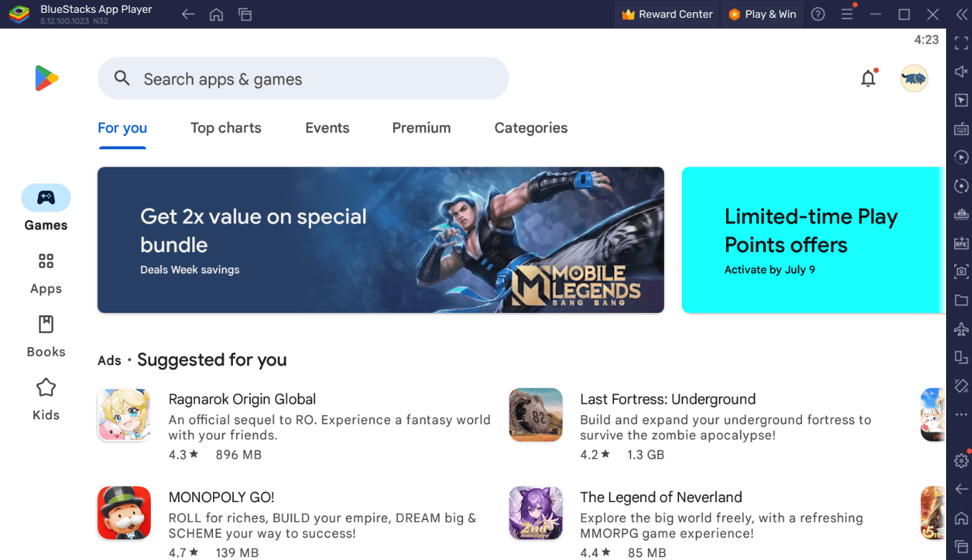Click the 1.3 GB size text
The image size is (972, 560).
click(x=645, y=454)
